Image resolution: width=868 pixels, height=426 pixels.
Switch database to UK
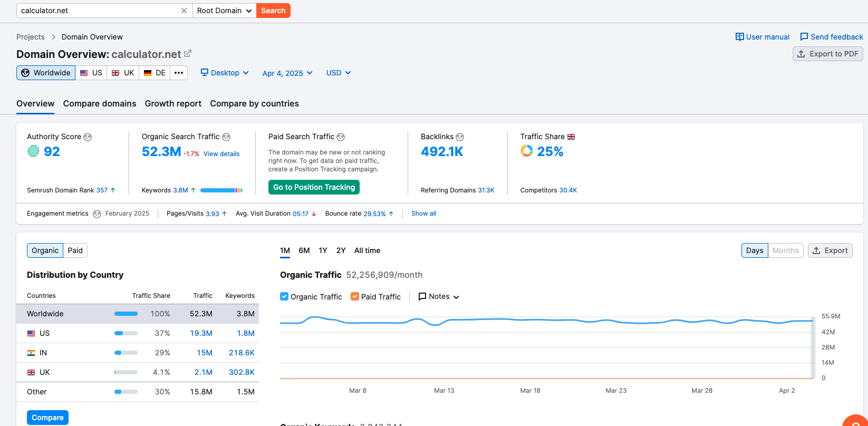click(123, 73)
